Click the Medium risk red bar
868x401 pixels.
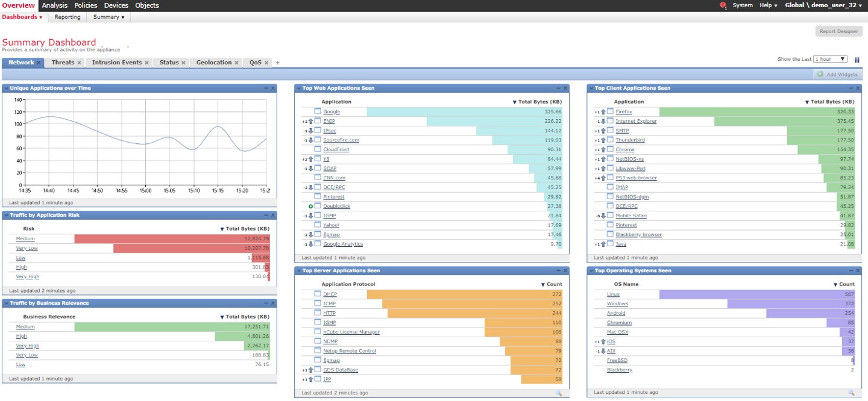pos(172,239)
